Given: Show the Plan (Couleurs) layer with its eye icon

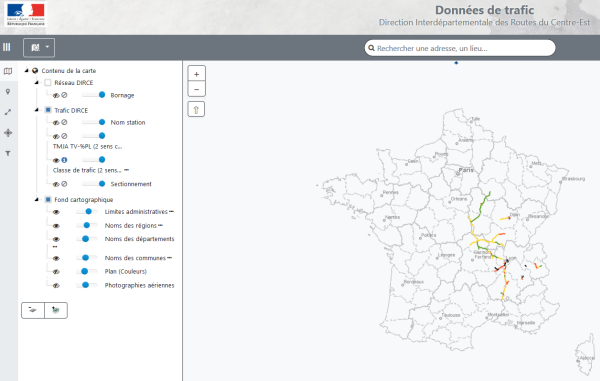Looking at the screenshot, I should click(56, 272).
